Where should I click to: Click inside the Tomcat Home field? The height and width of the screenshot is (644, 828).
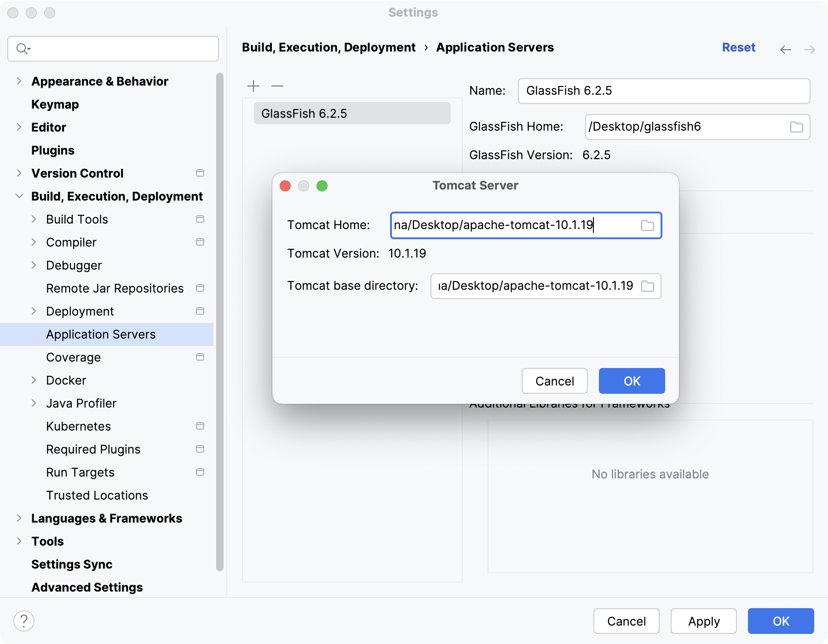[506, 225]
